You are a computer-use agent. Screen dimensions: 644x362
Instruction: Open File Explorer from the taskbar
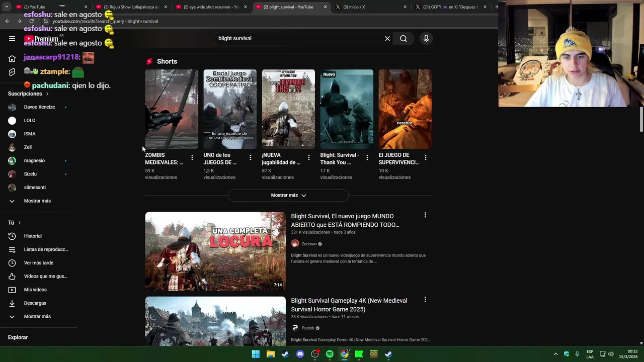[270, 354]
